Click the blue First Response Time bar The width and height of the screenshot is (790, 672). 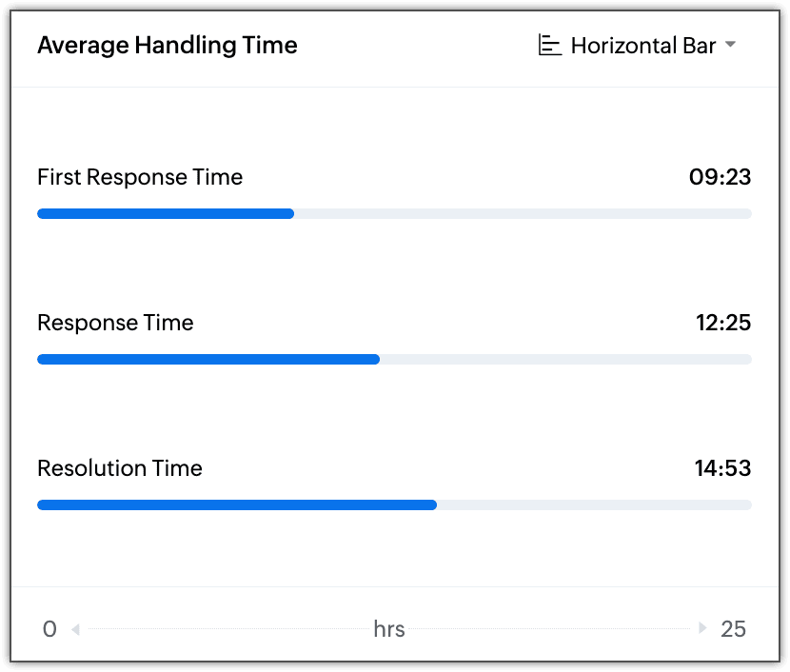[x=166, y=213]
